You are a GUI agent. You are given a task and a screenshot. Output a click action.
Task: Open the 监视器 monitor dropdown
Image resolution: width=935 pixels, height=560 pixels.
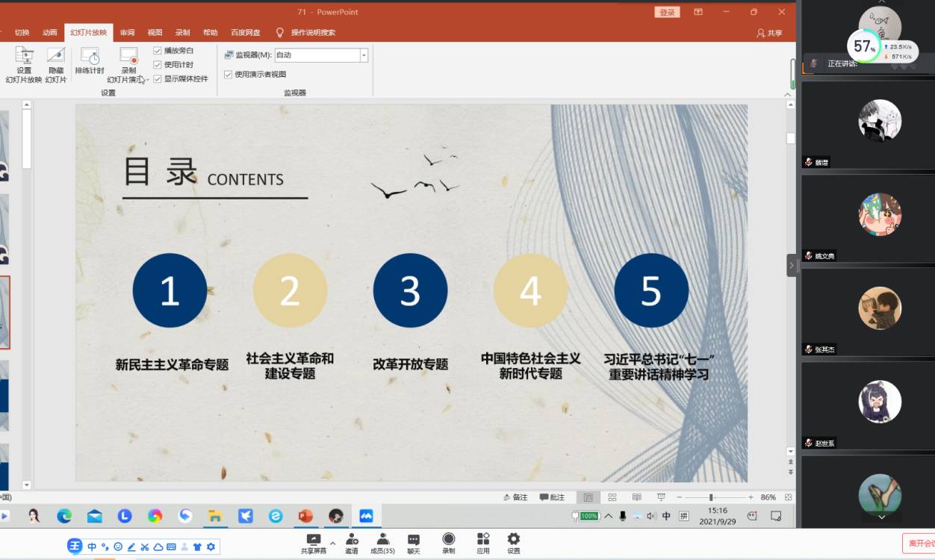[364, 55]
